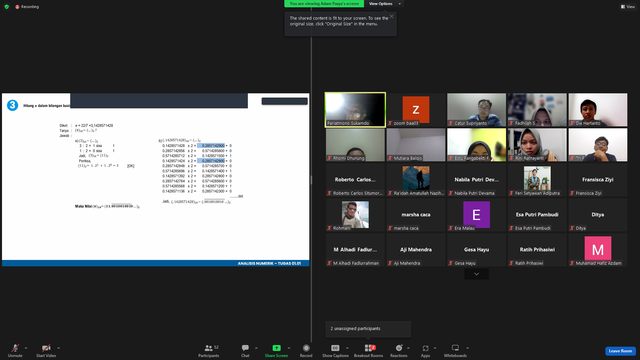Select Era Malau's purple E avatar
Viewport: 640px width, 360px height.
tap(476, 214)
